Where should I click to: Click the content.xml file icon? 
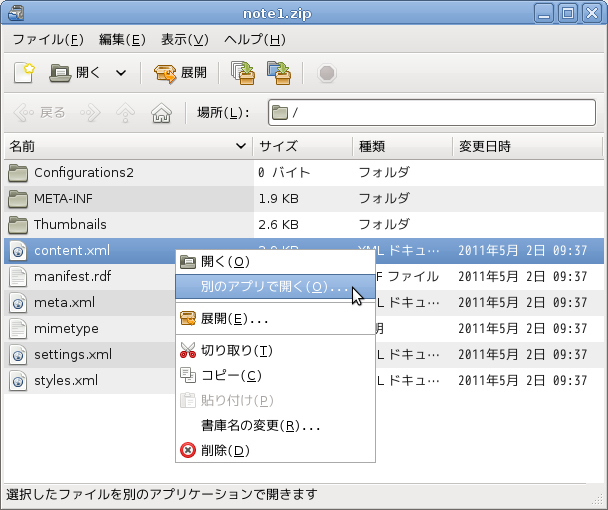click(x=18, y=251)
